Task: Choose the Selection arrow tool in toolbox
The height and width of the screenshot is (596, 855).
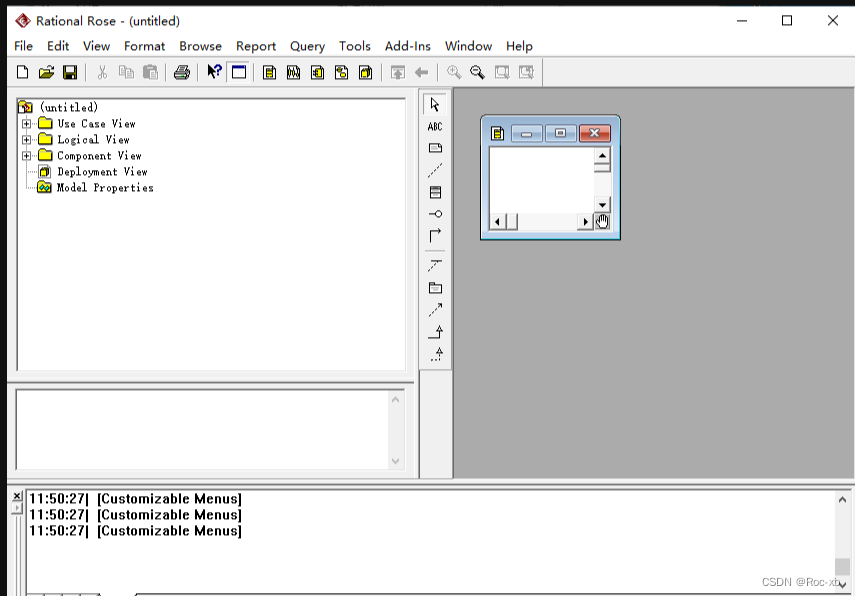Action: point(435,104)
